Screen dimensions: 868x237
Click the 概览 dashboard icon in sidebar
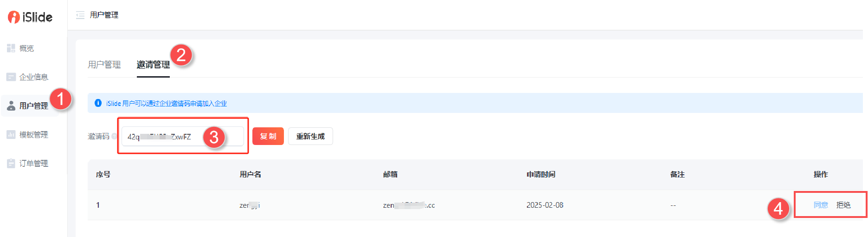(x=11, y=48)
